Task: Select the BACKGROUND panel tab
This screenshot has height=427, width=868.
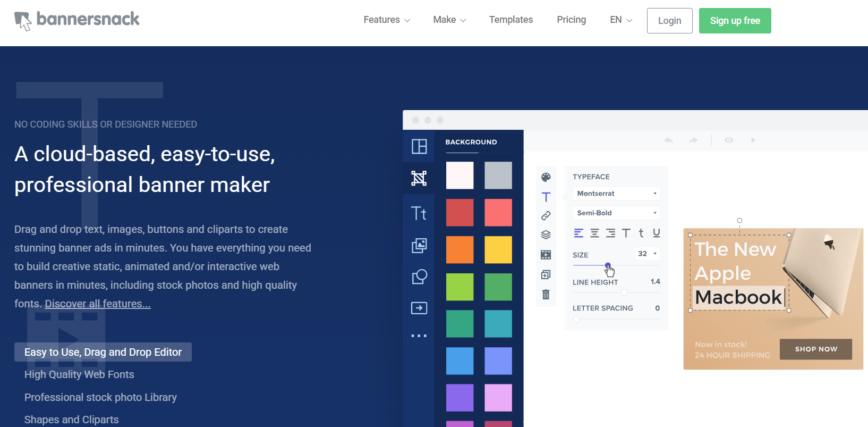Action: (471, 142)
